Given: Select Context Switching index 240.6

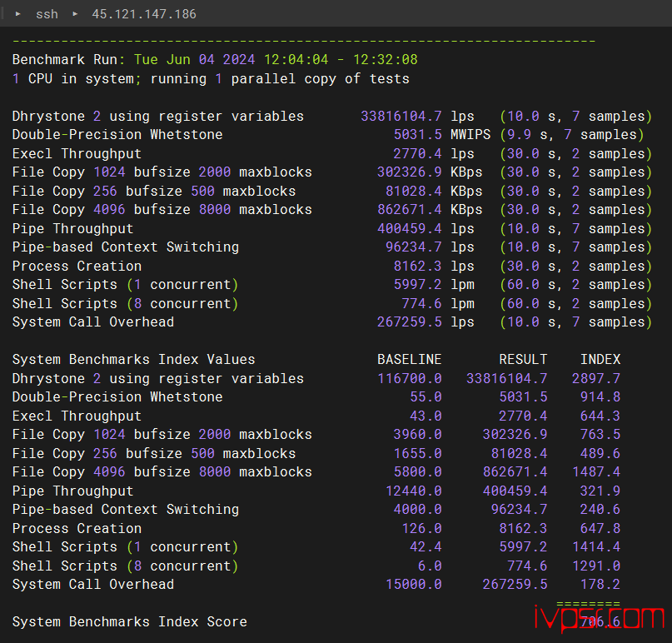Looking at the screenshot, I should [600, 510].
